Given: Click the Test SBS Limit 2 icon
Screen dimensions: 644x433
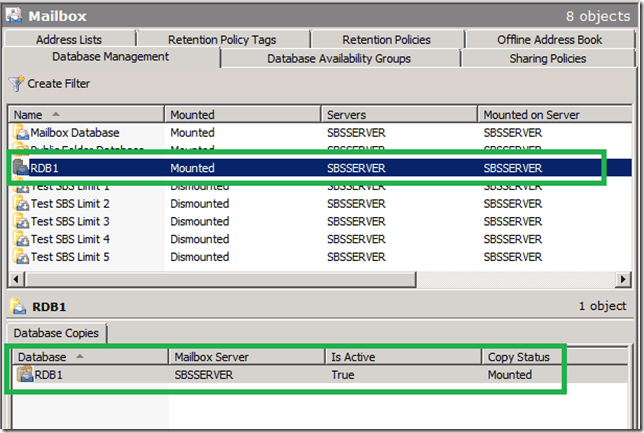Looking at the screenshot, I should pos(22,204).
